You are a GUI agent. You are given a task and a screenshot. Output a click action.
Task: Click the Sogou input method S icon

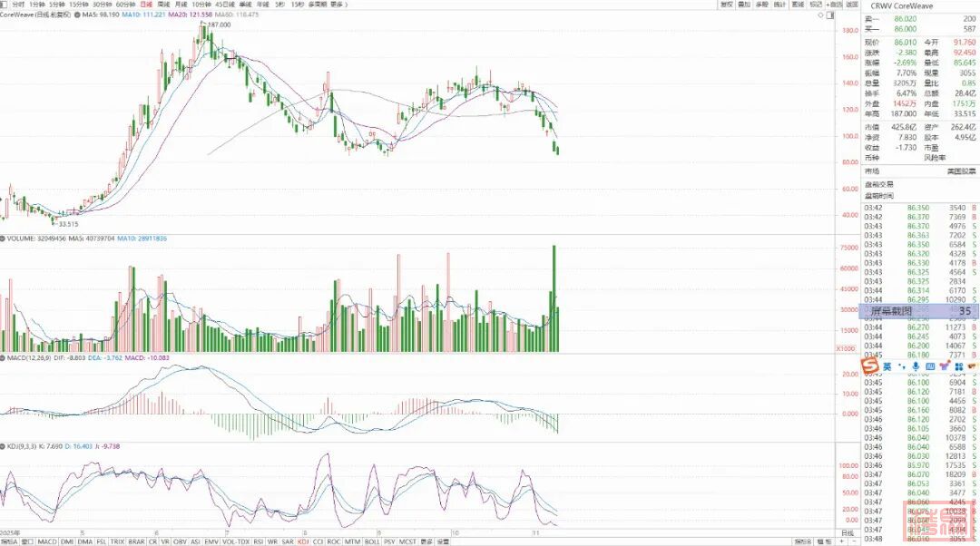[x=871, y=365]
